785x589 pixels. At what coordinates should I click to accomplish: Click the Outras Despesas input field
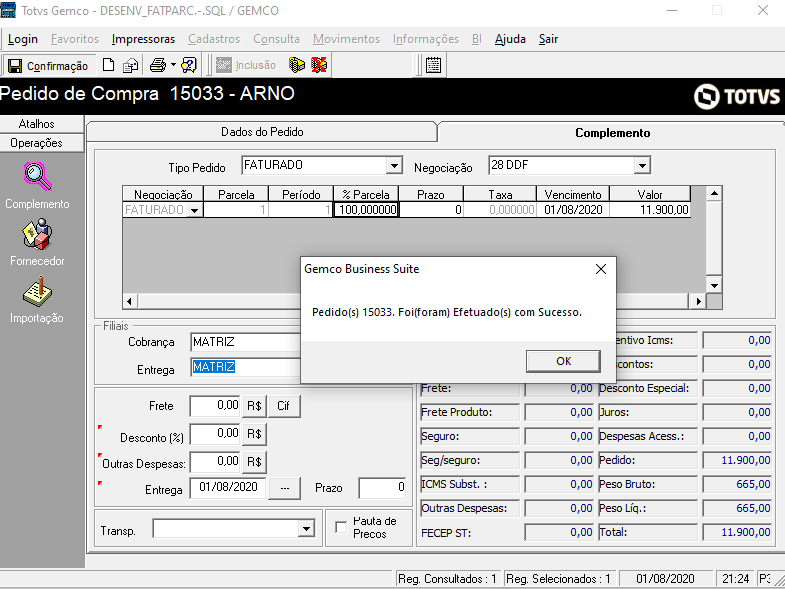tap(215, 461)
